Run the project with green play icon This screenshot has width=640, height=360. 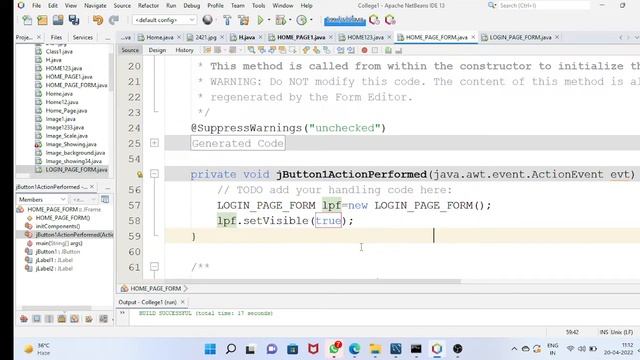[x=260, y=20]
